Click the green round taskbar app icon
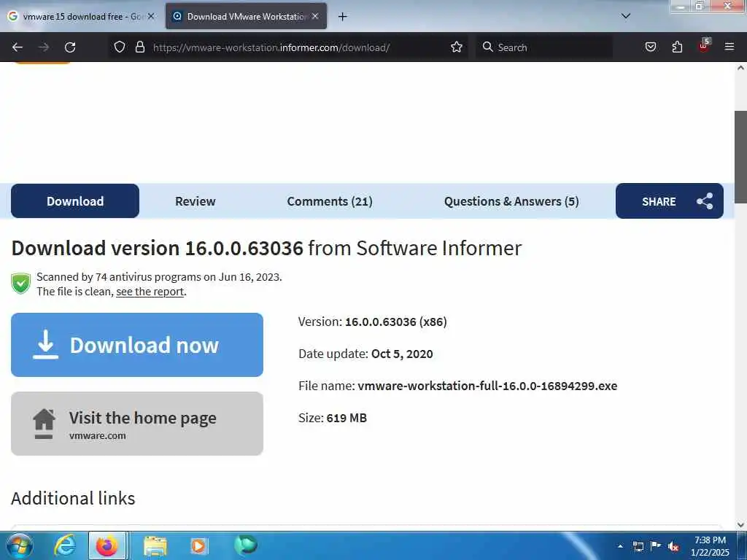 pyautogui.click(x=246, y=545)
